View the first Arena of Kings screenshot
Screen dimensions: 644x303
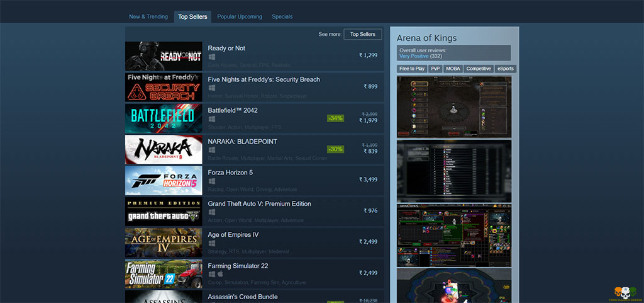tap(454, 107)
